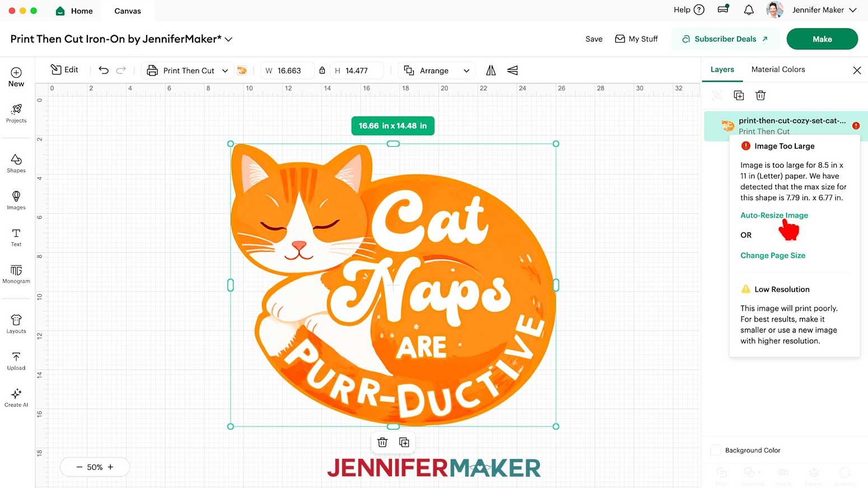
Task: Switch to the Home tab
Action: 74,11
